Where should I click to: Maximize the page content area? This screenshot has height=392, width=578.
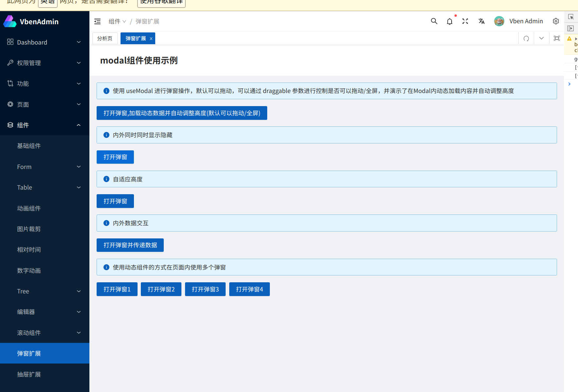(556, 38)
